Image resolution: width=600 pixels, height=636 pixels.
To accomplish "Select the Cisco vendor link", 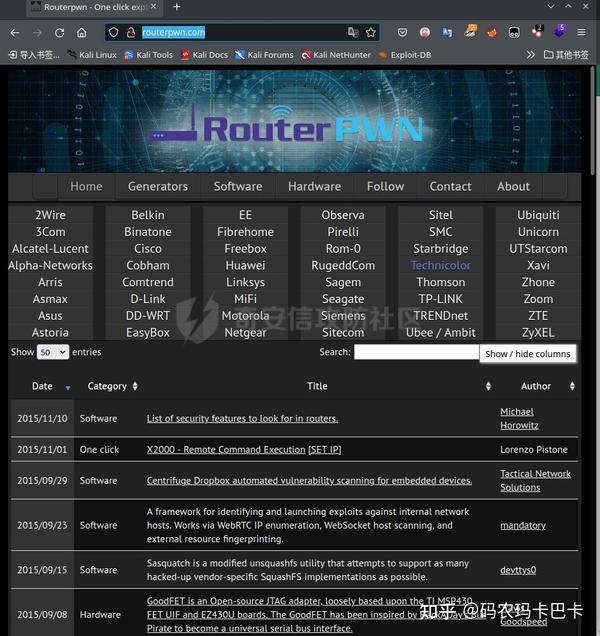I will tap(148, 249).
